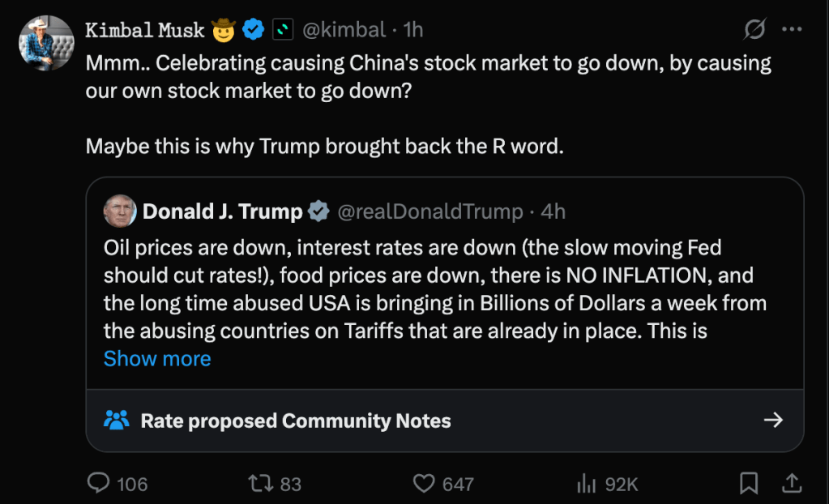The height and width of the screenshot is (504, 829).
Task: Open Kimbal Musk's profile picture
Action: click(x=46, y=42)
